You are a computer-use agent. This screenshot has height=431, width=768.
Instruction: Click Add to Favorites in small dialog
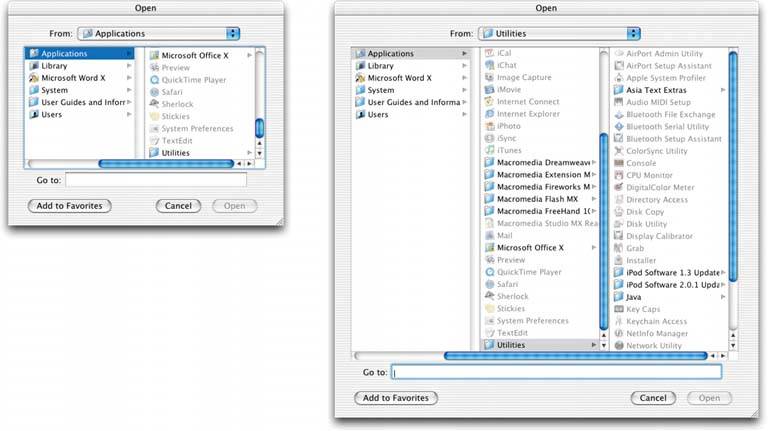pyautogui.click(x=70, y=206)
